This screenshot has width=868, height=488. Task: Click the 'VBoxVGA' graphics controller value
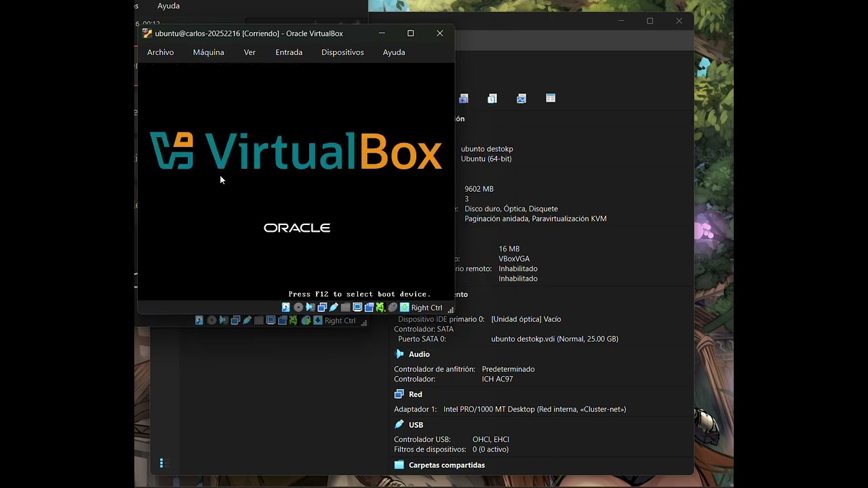pos(514,259)
